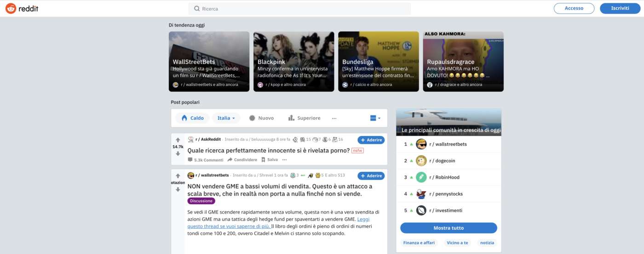Image resolution: width=644 pixels, height=254 pixels.
Task: Open r / investimenti community row
Action: click(x=448, y=210)
